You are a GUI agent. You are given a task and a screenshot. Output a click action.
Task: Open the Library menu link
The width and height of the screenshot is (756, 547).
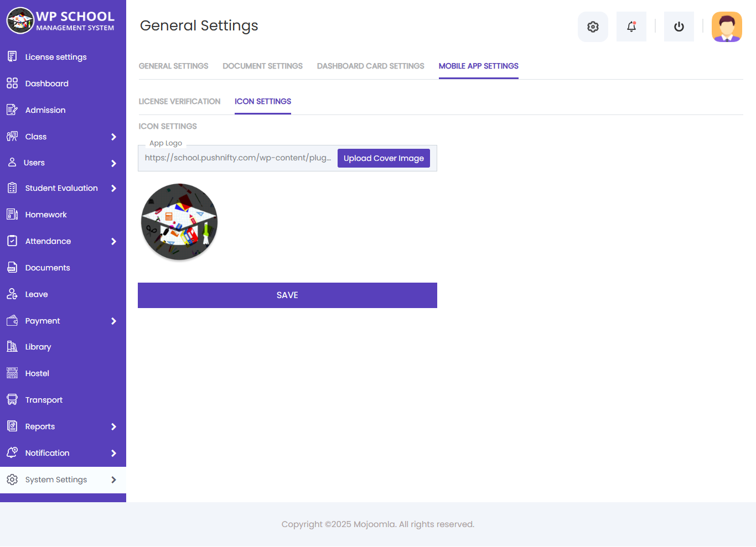tap(38, 347)
